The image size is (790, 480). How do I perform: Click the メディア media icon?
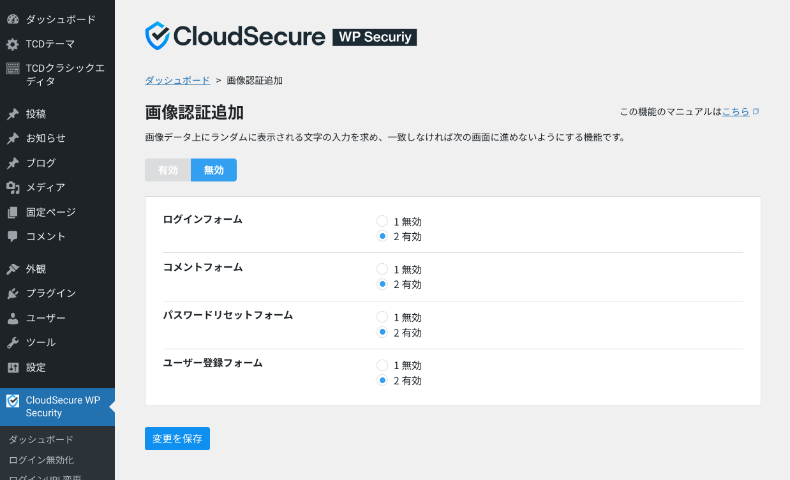coord(13,187)
